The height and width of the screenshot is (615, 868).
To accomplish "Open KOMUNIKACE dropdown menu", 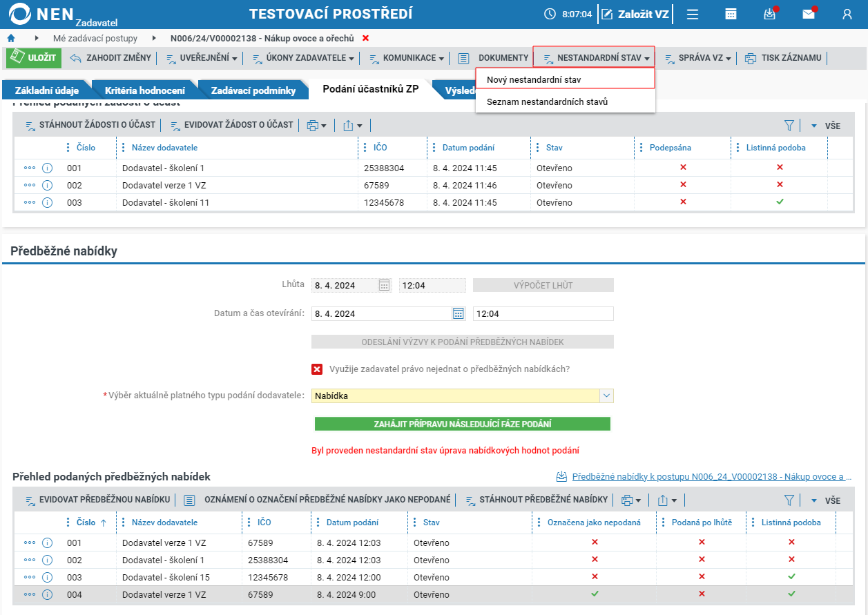I will pos(406,58).
